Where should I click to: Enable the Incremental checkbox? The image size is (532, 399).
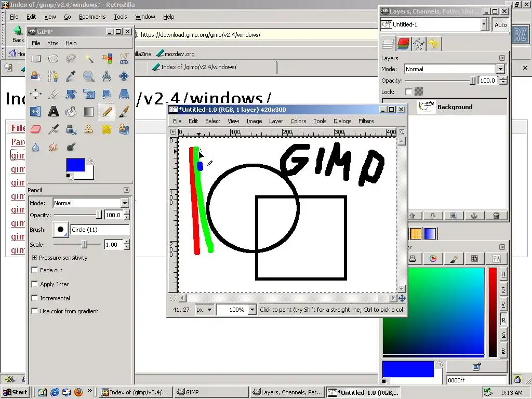(35, 298)
